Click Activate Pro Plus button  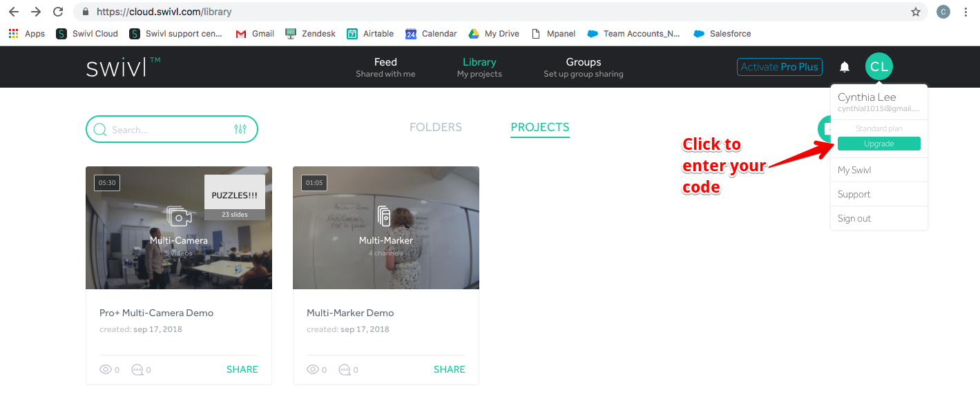[780, 67]
